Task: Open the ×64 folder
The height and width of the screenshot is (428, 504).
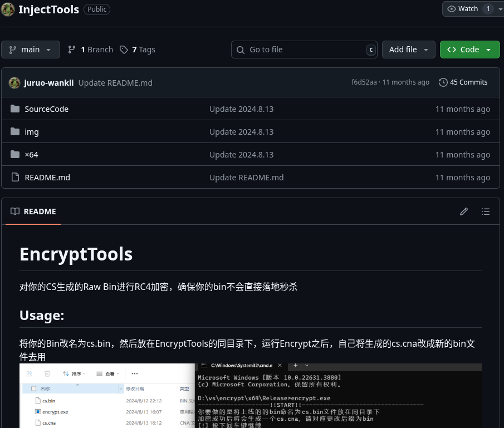Action: click(x=31, y=155)
